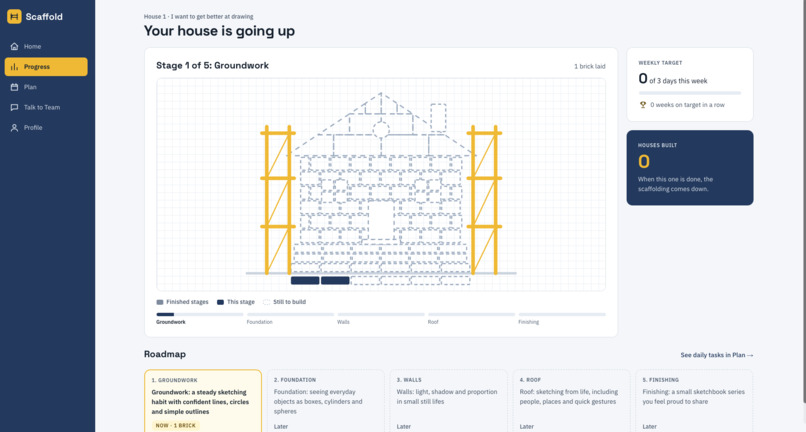Click the Progress bar-chart icon
806x432 pixels.
click(x=14, y=67)
